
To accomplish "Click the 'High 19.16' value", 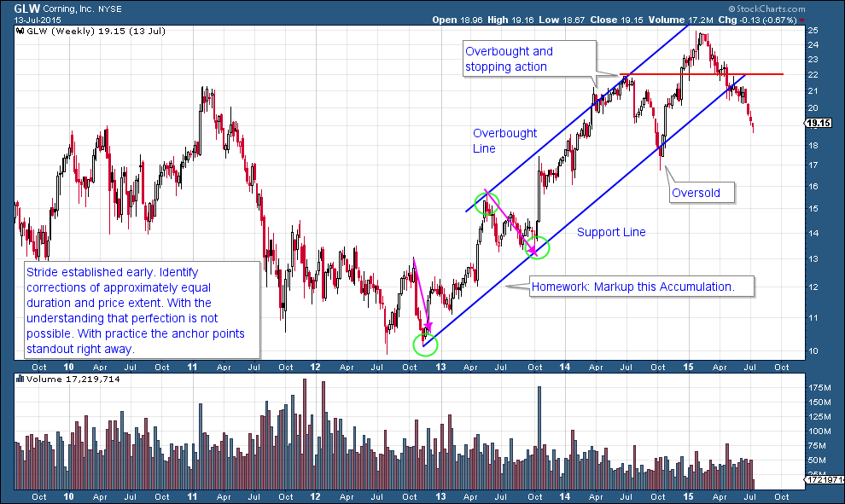I will pos(511,20).
